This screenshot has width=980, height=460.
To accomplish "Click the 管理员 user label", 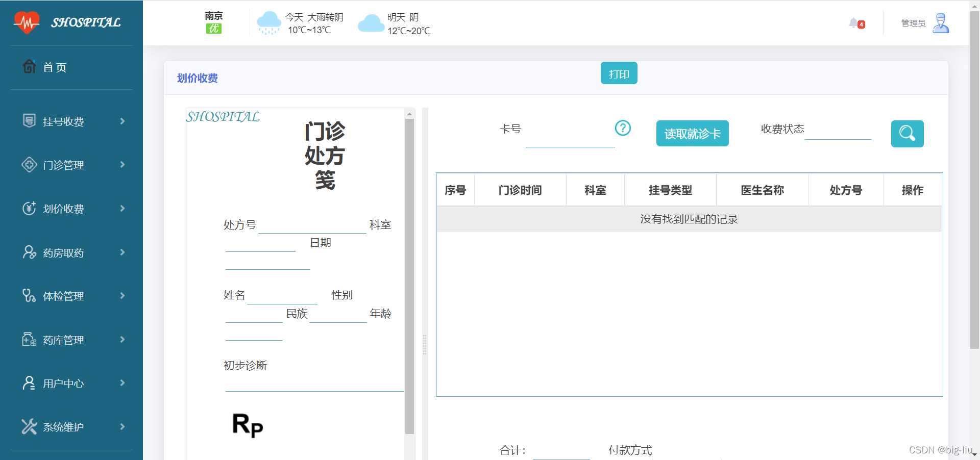I will (913, 23).
